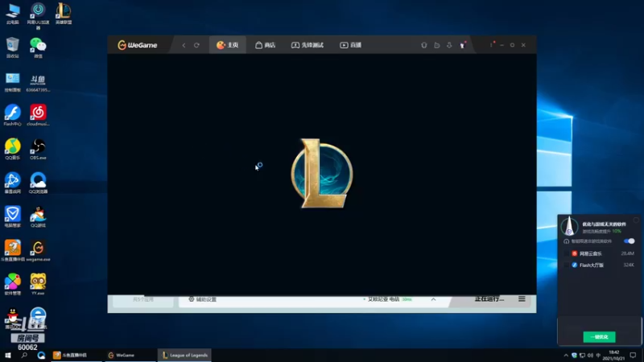This screenshot has width=644, height=362.
Task: Open the QQ浏览器 desktop shortcut
Action: pos(38,183)
